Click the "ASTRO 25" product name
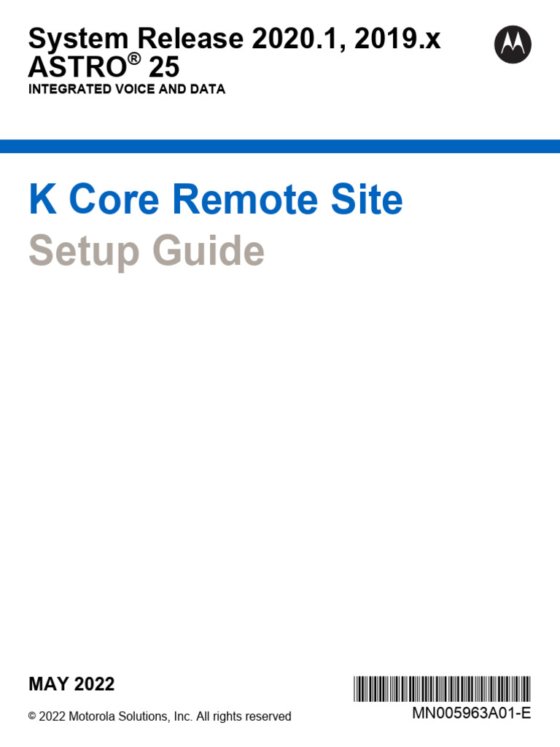 click(103, 68)
